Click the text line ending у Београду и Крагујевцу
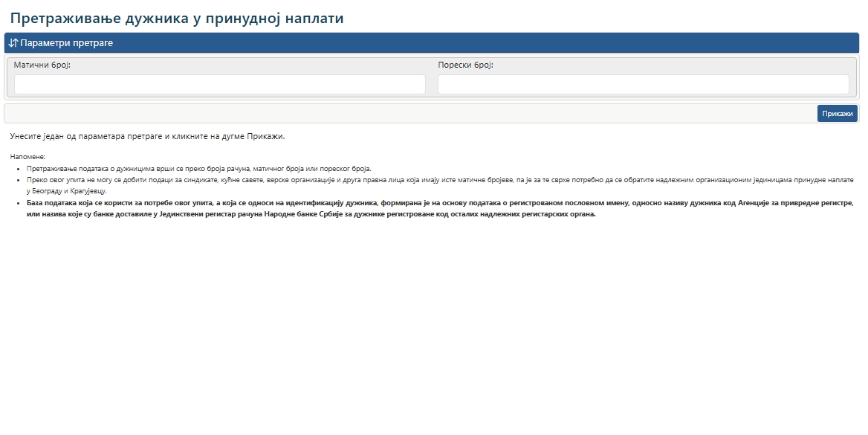This screenshot has height=435, width=868. point(67,191)
